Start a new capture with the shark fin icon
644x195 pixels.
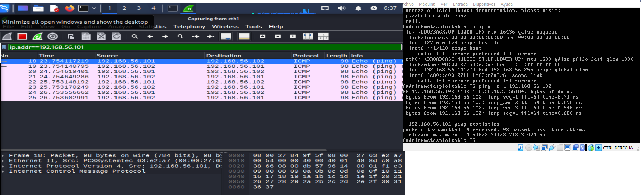[7, 36]
